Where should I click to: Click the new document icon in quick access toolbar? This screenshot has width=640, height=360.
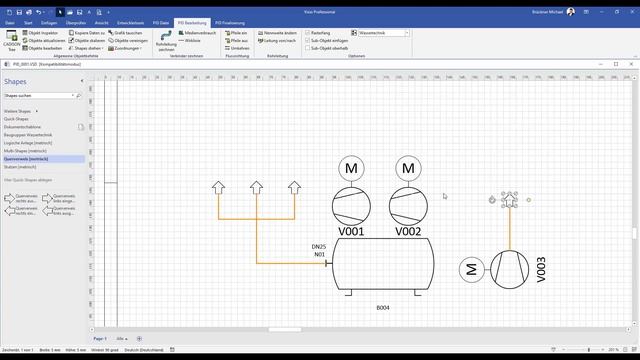9,12
